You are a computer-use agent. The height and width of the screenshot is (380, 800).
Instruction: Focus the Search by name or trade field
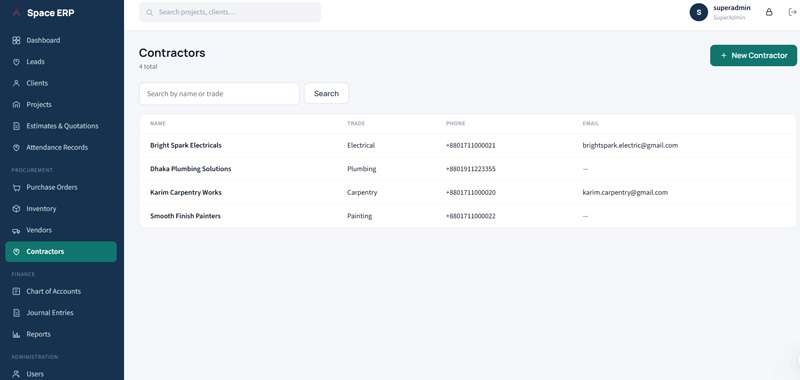click(x=219, y=94)
